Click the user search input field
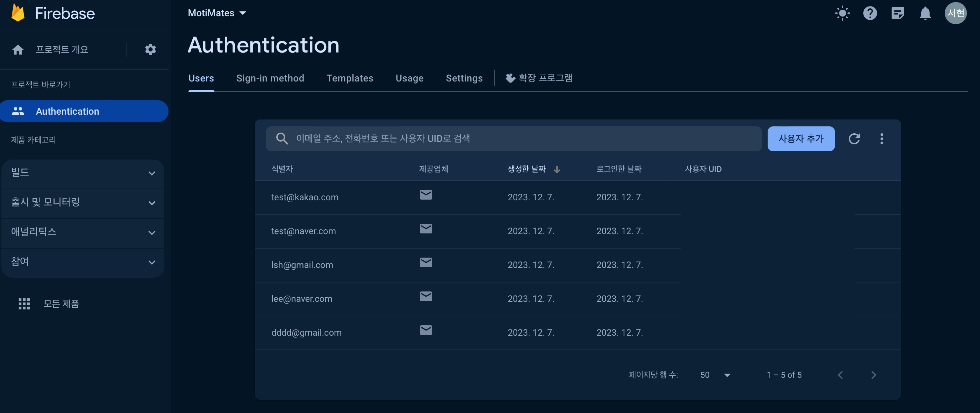Viewport: 980px width, 413px height. (513, 139)
